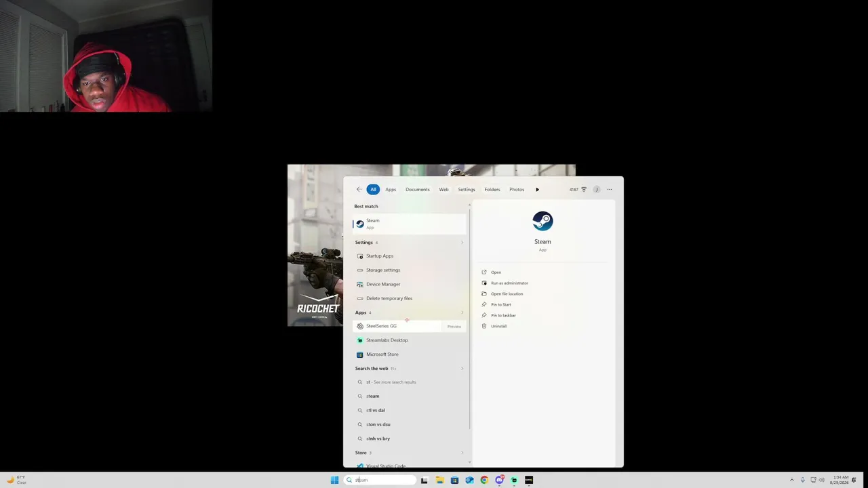Open Outlook from the taskbar

tap(469, 481)
